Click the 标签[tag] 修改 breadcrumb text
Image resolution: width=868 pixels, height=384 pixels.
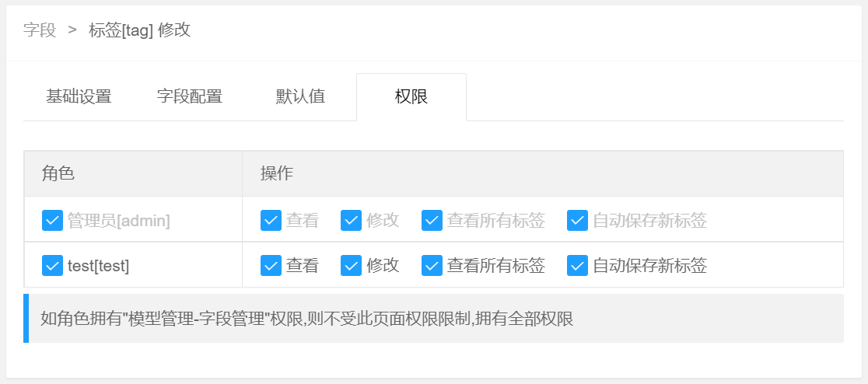click(140, 30)
